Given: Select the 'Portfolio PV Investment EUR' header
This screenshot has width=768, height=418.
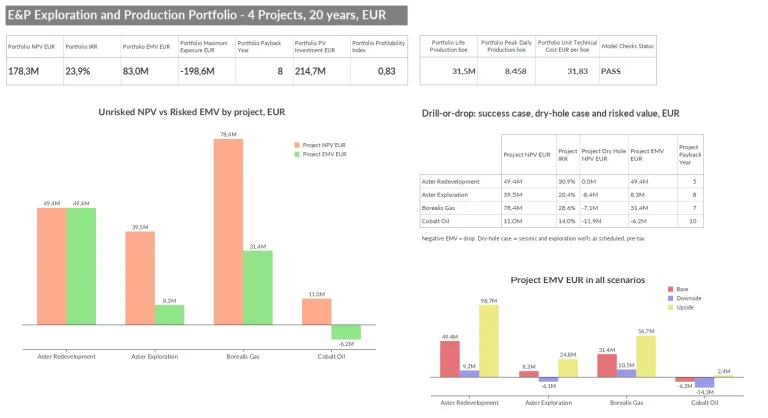Looking at the screenshot, I should tap(321, 47).
